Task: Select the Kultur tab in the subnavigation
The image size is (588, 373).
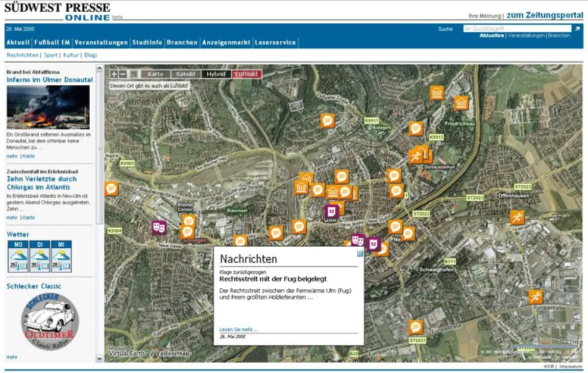Action: pyautogui.click(x=70, y=55)
